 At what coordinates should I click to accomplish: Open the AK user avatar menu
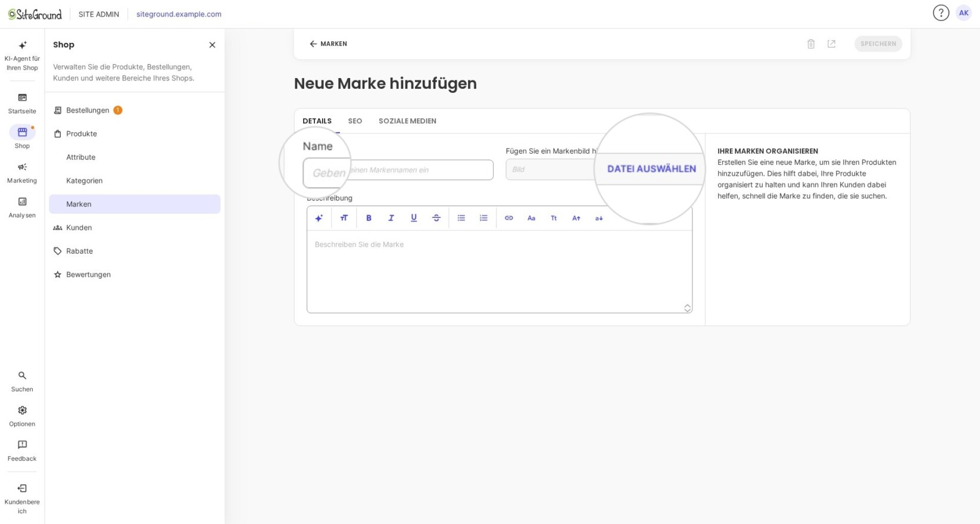963,13
